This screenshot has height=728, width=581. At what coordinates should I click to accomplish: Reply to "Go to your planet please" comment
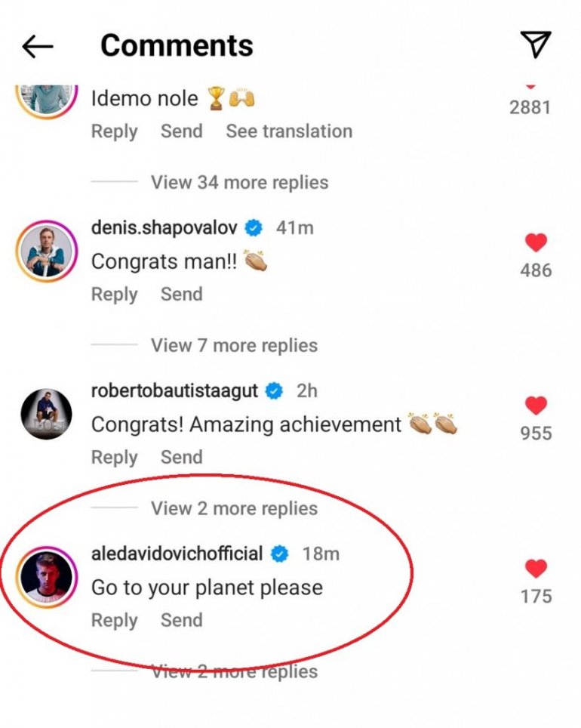(x=114, y=620)
